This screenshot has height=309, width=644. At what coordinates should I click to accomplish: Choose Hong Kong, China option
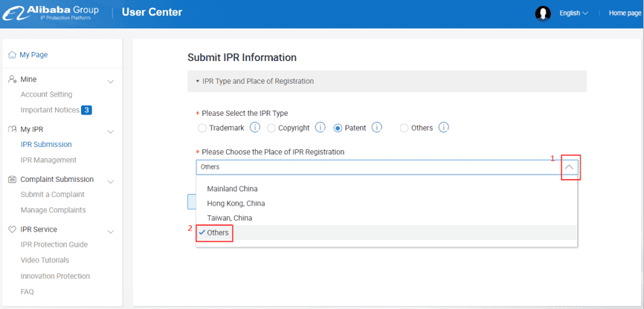[236, 204]
